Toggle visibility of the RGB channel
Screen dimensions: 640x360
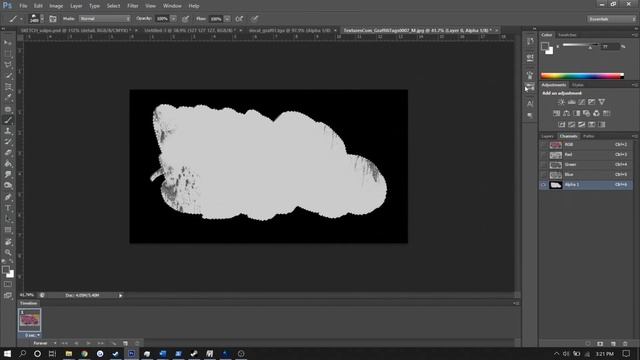click(544, 145)
